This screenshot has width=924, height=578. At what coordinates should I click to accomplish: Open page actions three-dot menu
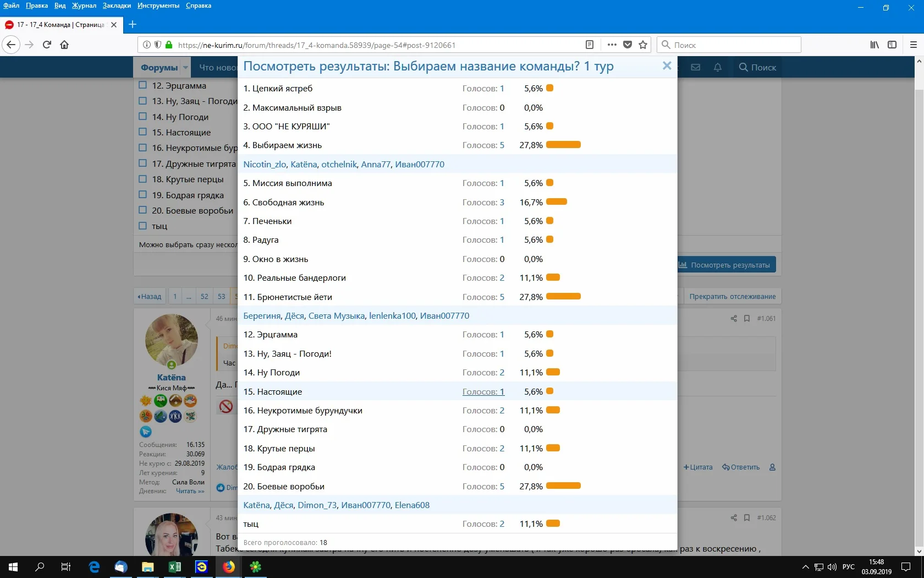click(x=612, y=45)
